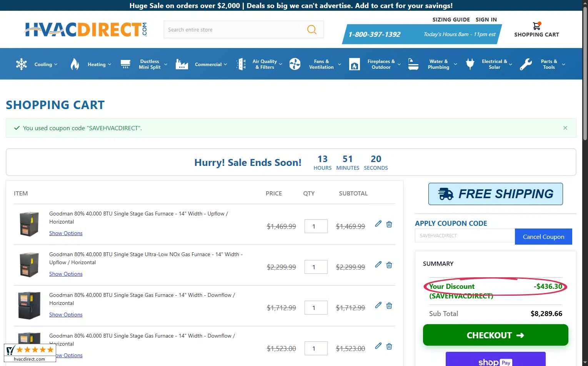The width and height of the screenshot is (588, 366).
Task: Click the quantity box for the $1,469.99 furnace
Action: [x=316, y=226]
